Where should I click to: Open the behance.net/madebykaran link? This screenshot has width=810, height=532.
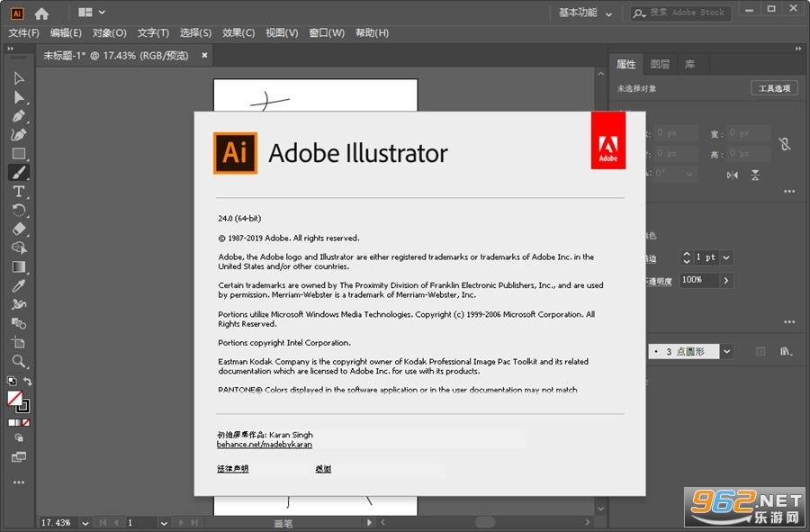click(265, 444)
